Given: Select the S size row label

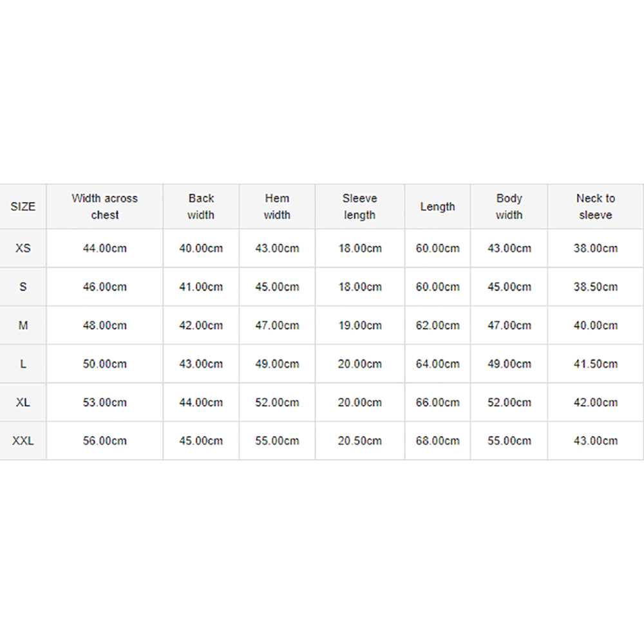Looking at the screenshot, I should pos(23,287).
